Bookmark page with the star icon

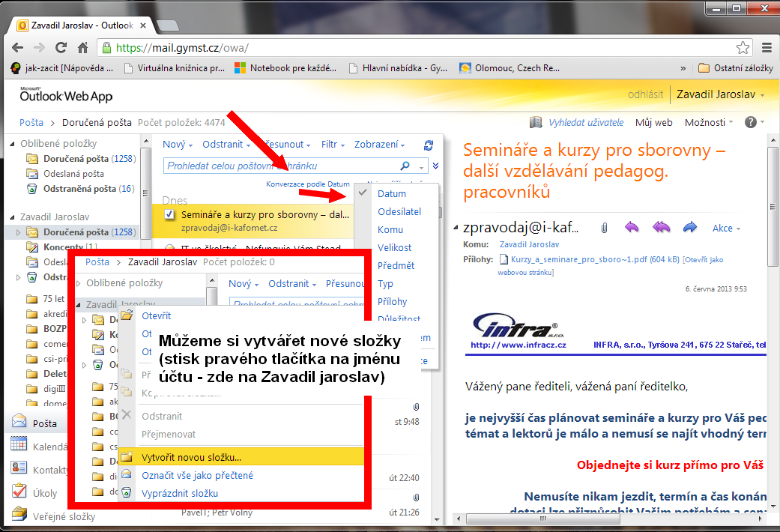(x=743, y=48)
